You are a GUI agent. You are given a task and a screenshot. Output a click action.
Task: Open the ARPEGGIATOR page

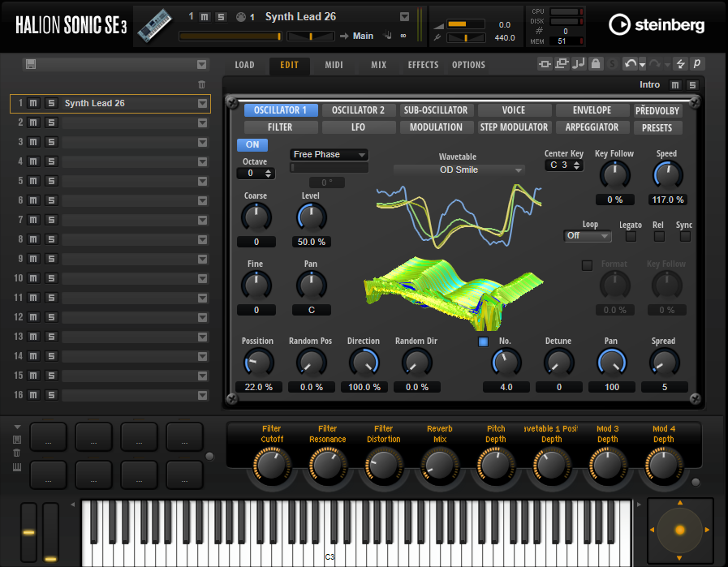[x=592, y=127]
